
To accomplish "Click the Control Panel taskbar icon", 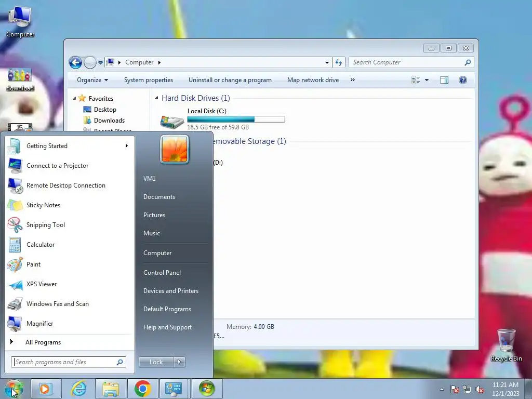I will [174, 389].
